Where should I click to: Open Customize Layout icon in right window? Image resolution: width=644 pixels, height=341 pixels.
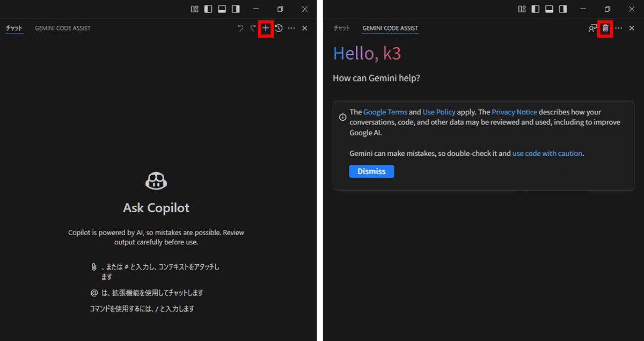tap(522, 9)
